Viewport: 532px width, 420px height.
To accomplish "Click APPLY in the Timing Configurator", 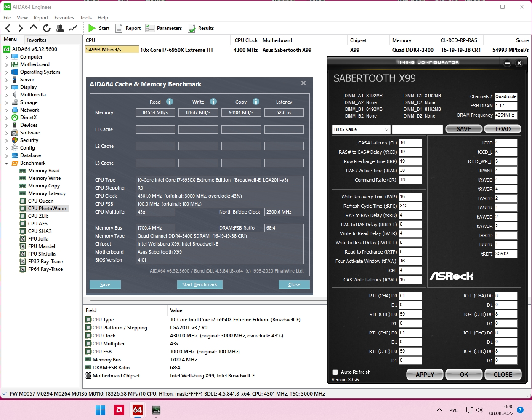I will click(x=425, y=375).
